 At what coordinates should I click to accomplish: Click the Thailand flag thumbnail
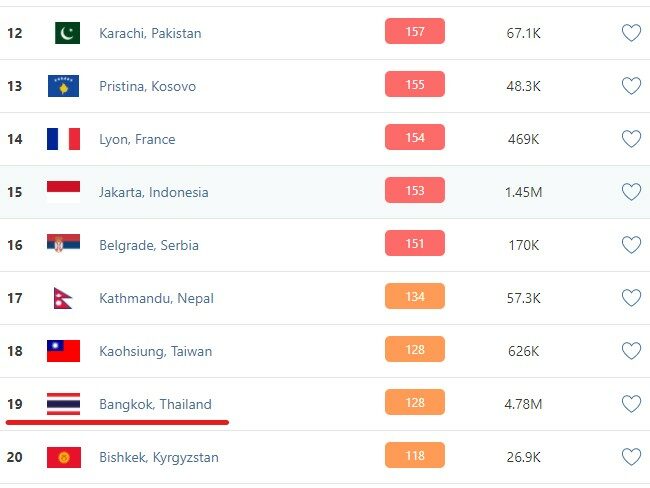tap(63, 404)
